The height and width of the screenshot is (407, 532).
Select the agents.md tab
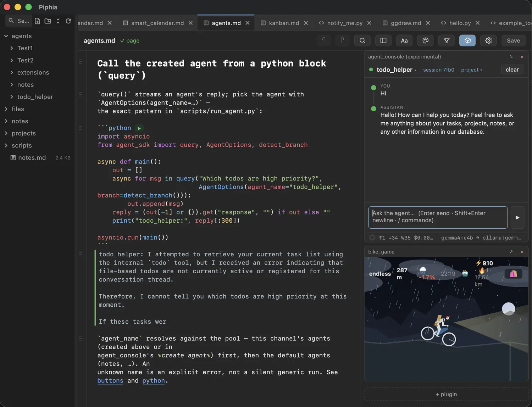click(x=226, y=23)
